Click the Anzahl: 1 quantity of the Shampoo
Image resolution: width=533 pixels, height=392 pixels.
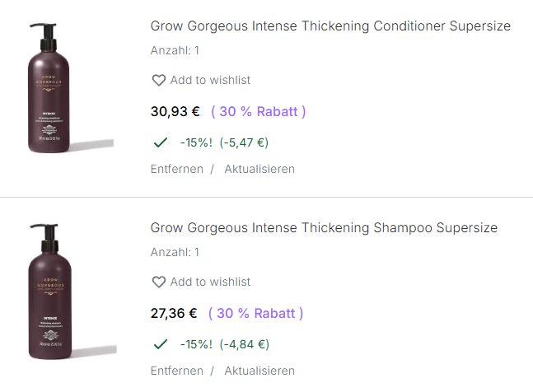pyautogui.click(x=175, y=253)
